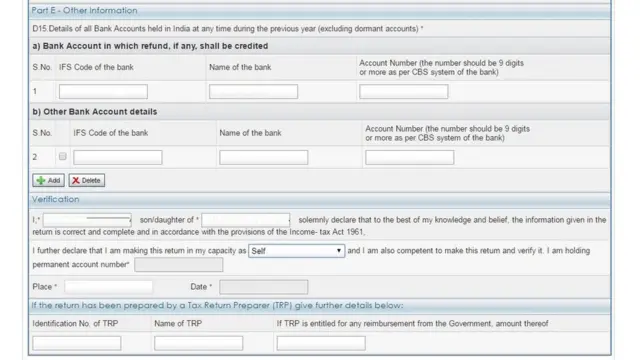This screenshot has height=360, width=640.
Task: Focus other account IFS Code field in row 2
Action: (118, 157)
